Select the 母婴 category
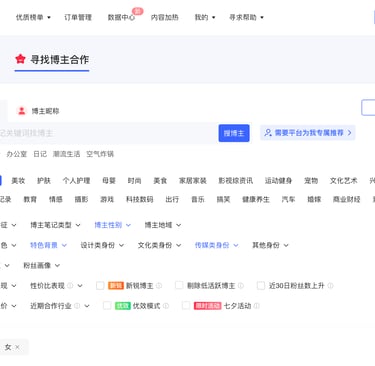 tap(109, 181)
